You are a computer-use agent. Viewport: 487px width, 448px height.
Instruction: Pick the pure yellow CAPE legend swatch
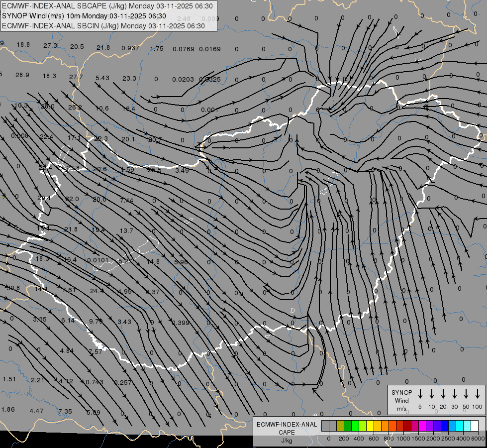pos(370,426)
